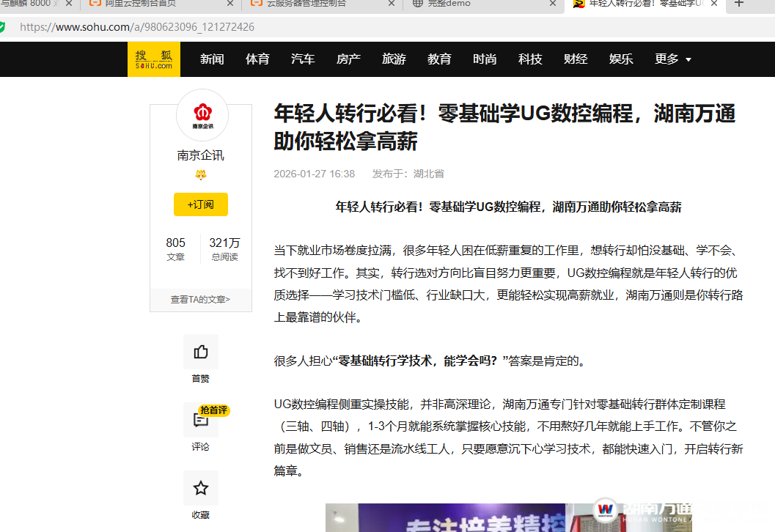775x532 pixels.
Task: Click the 南京企讯 author name
Action: (x=201, y=155)
